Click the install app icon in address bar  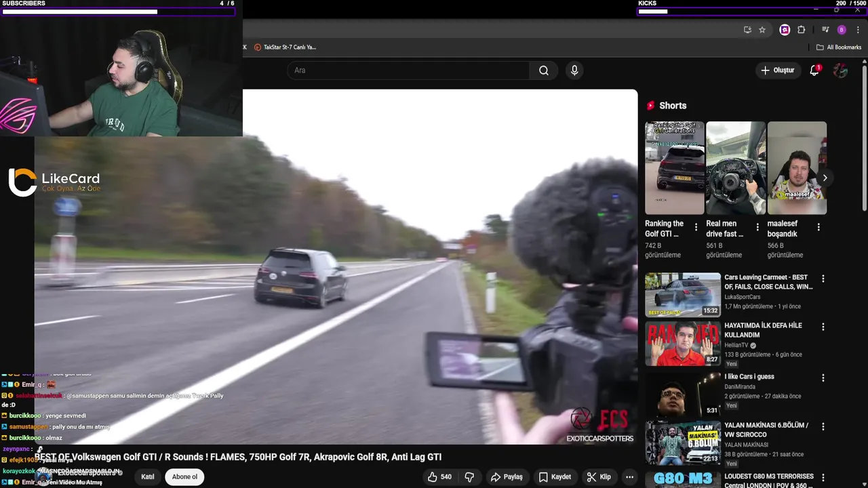tap(747, 30)
